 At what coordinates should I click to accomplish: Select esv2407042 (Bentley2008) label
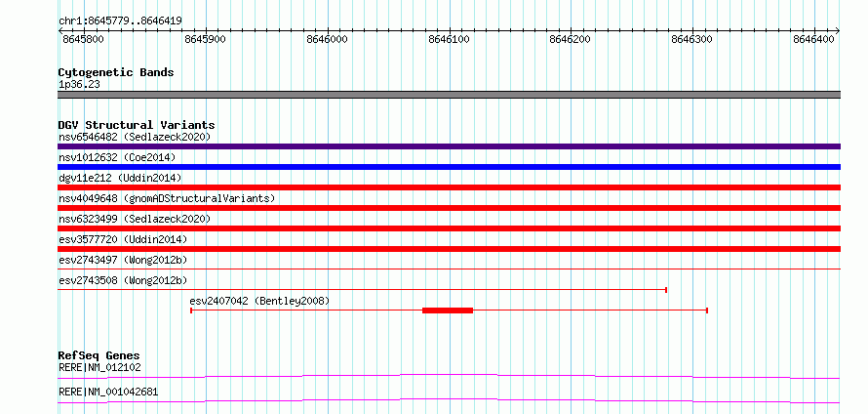pyautogui.click(x=259, y=301)
